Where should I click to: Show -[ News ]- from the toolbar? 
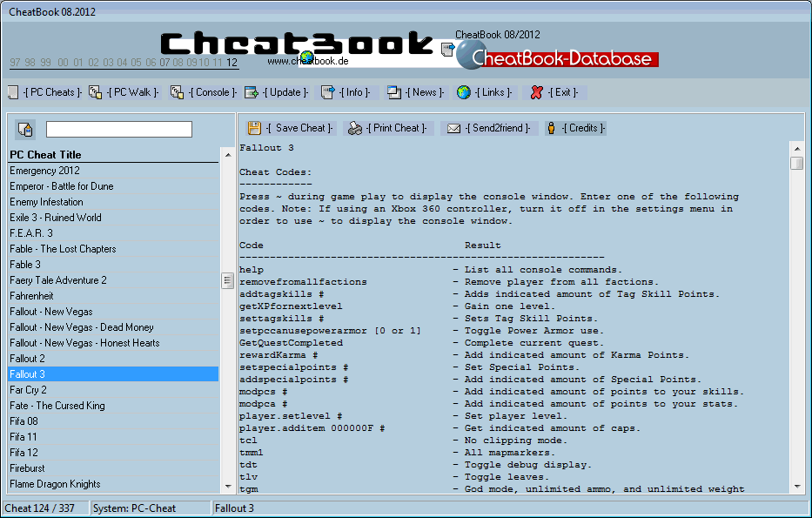pyautogui.click(x=426, y=93)
